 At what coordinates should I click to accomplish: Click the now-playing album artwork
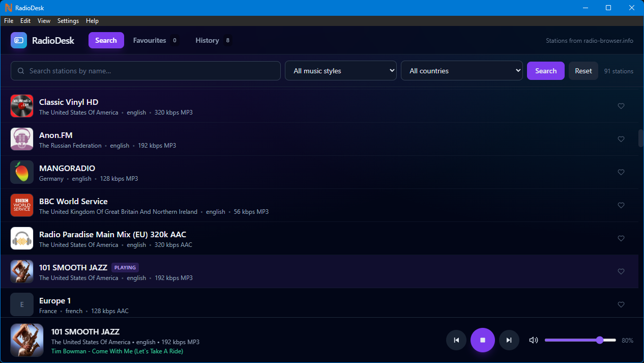pyautogui.click(x=27, y=340)
